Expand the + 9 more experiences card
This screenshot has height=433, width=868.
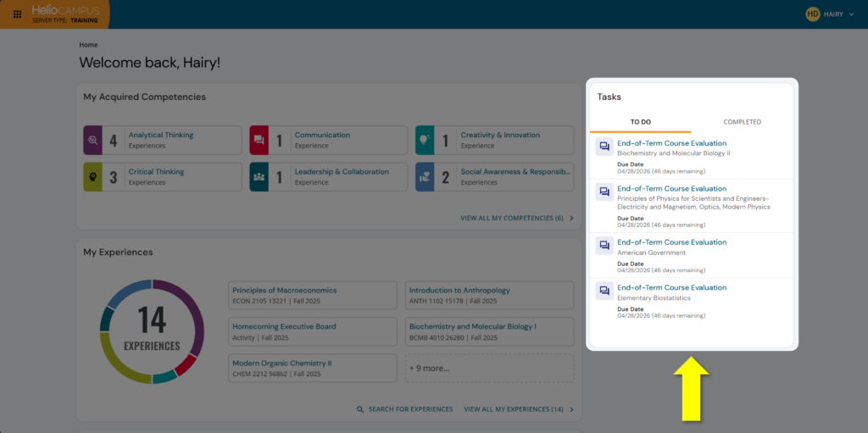[x=489, y=369]
